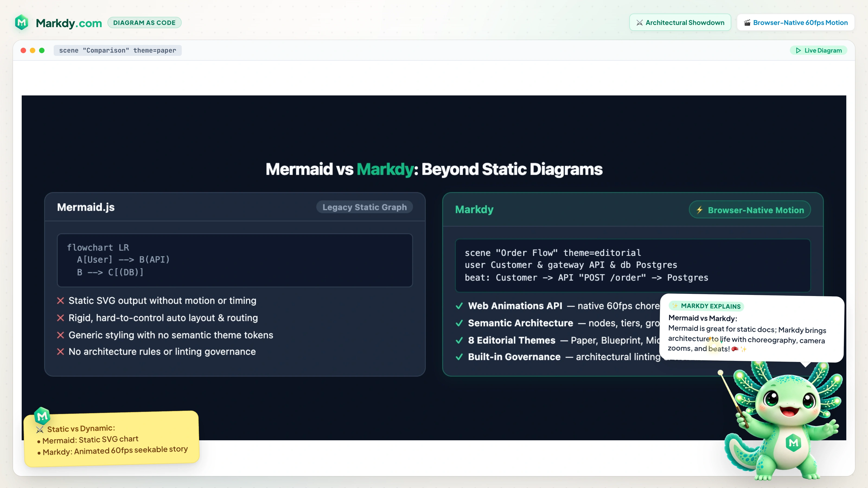This screenshot has height=488, width=868.
Task: Click the checkmark beside Built-in Governance
Action: [x=459, y=357]
